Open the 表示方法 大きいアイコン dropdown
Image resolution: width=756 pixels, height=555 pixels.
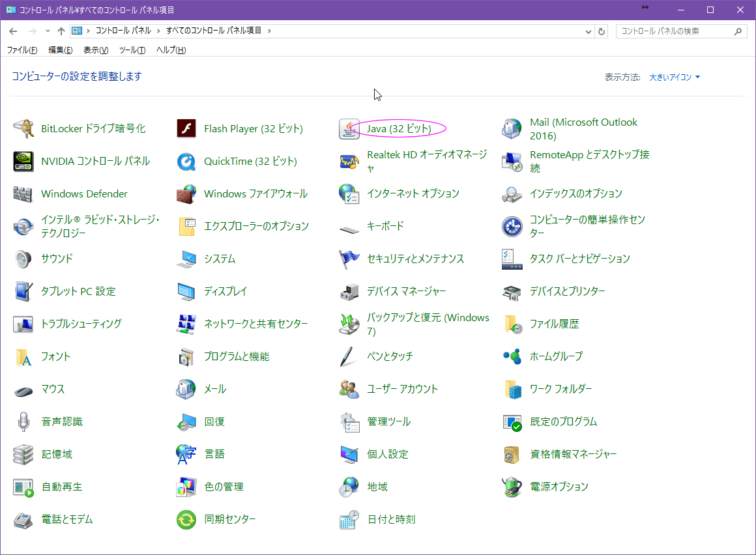coord(675,77)
